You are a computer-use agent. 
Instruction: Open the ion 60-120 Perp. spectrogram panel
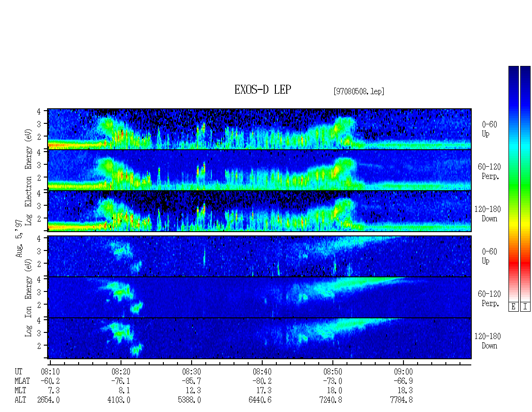[x=259, y=297]
